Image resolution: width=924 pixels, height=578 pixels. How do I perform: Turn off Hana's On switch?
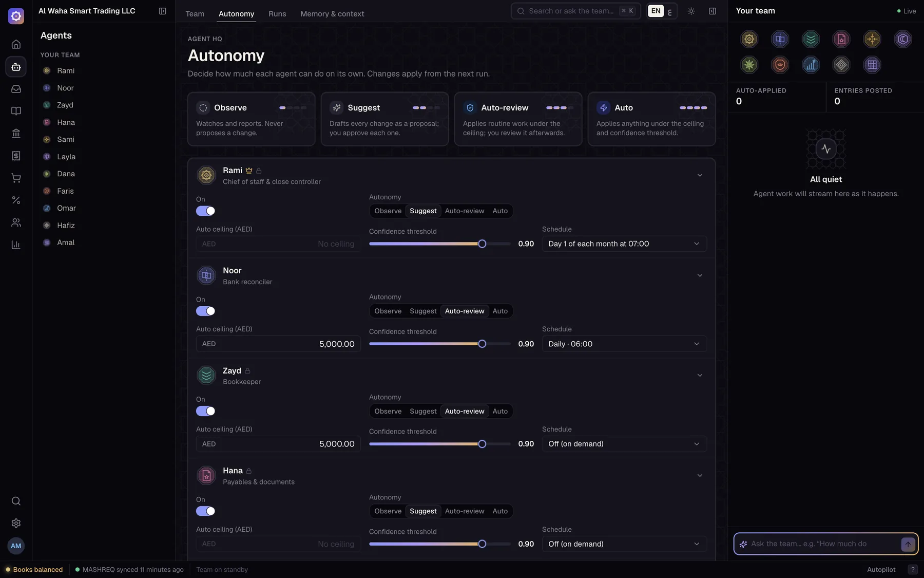[x=205, y=511]
